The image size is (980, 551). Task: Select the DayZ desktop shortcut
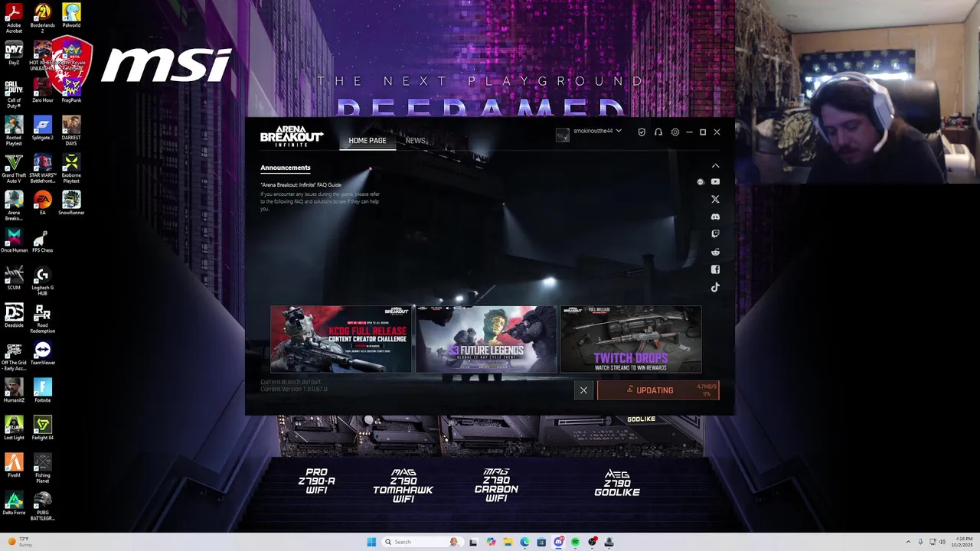14,54
